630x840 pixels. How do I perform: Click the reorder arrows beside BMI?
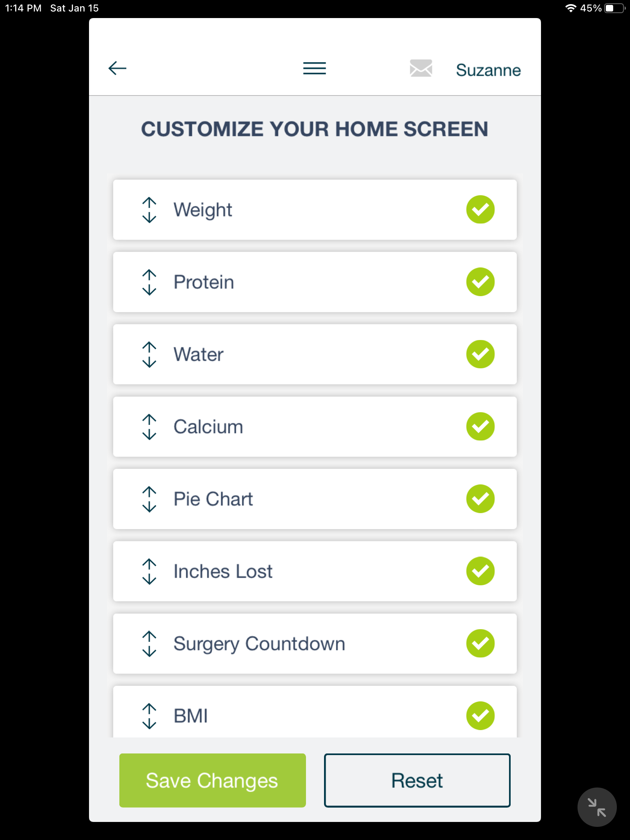click(149, 716)
